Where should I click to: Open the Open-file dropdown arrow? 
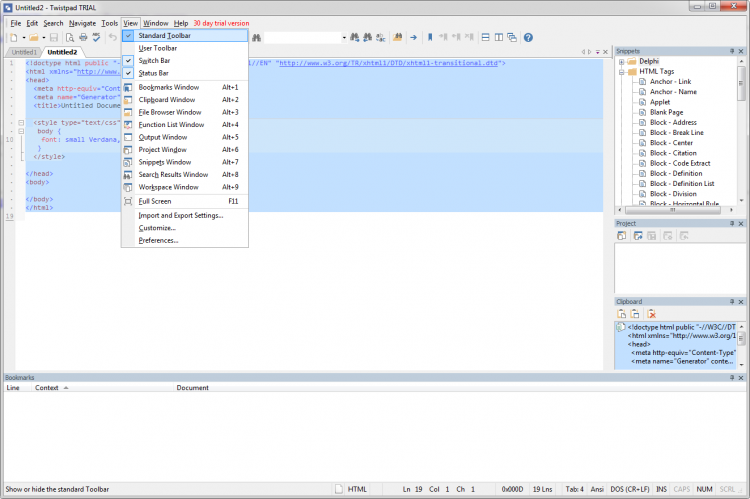(x=44, y=37)
